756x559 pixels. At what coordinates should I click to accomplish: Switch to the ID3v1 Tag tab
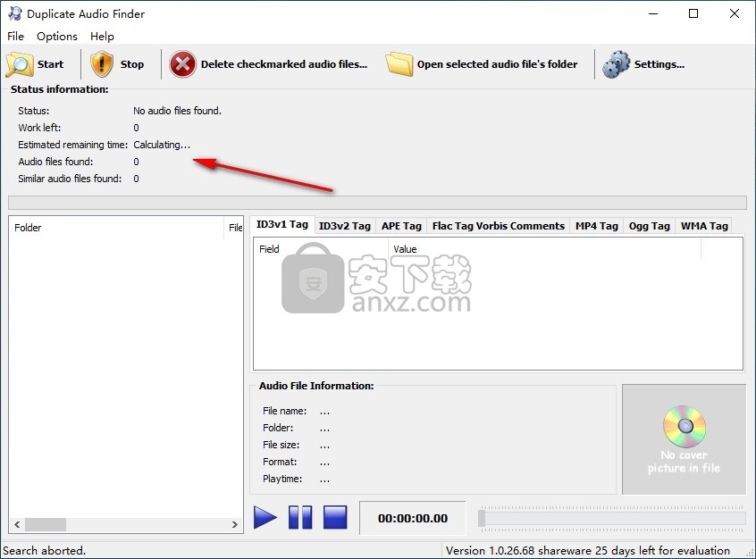(282, 224)
